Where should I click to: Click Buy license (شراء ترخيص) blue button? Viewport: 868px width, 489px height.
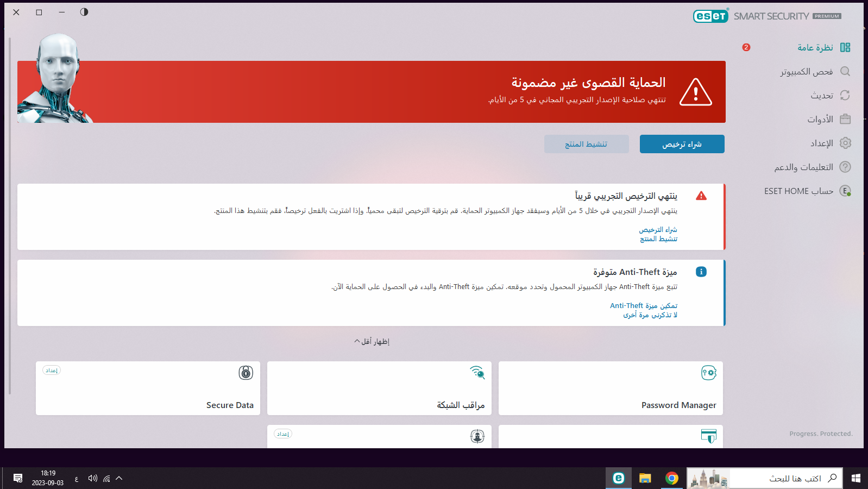[x=682, y=144]
